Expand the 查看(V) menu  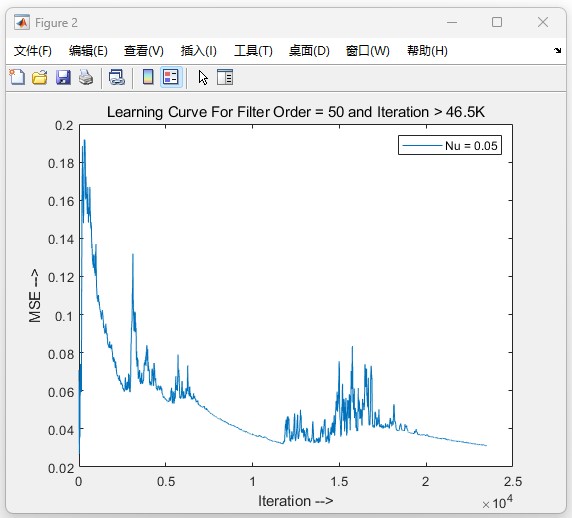coord(144,51)
